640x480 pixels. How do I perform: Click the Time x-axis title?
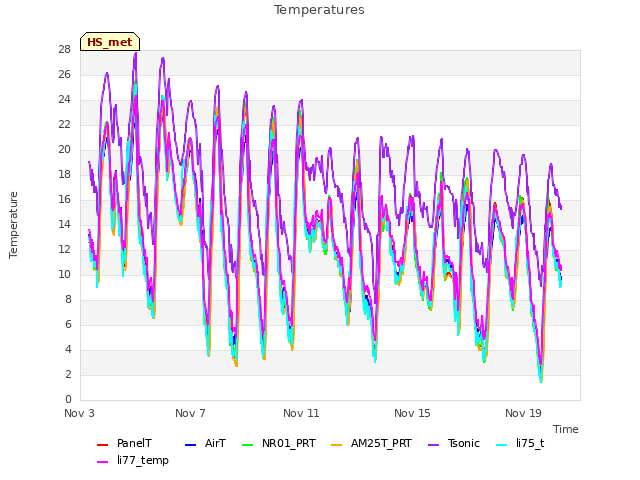coord(566,429)
